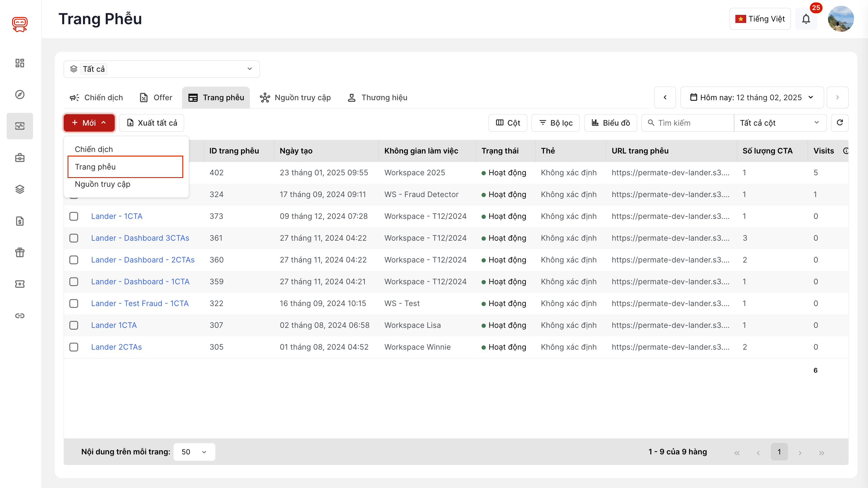Image resolution: width=868 pixels, height=488 pixels.
Task: Open the compass explore sidebar icon
Action: click(20, 95)
